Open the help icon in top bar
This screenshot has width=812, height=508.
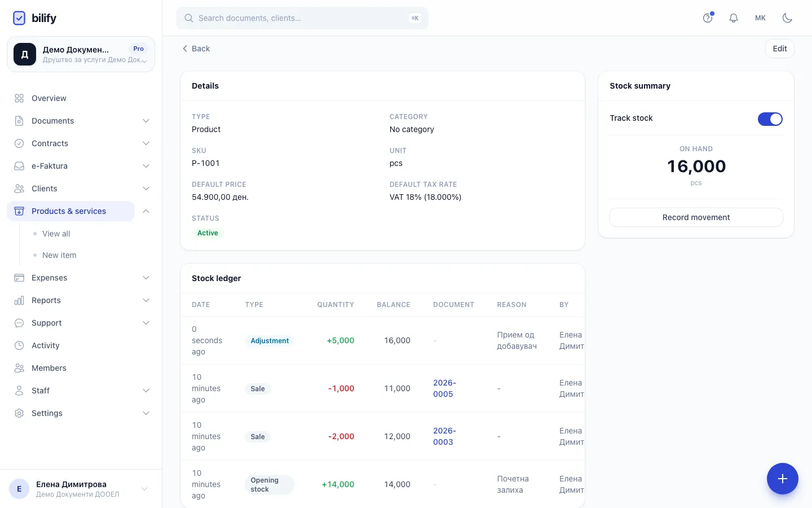708,18
